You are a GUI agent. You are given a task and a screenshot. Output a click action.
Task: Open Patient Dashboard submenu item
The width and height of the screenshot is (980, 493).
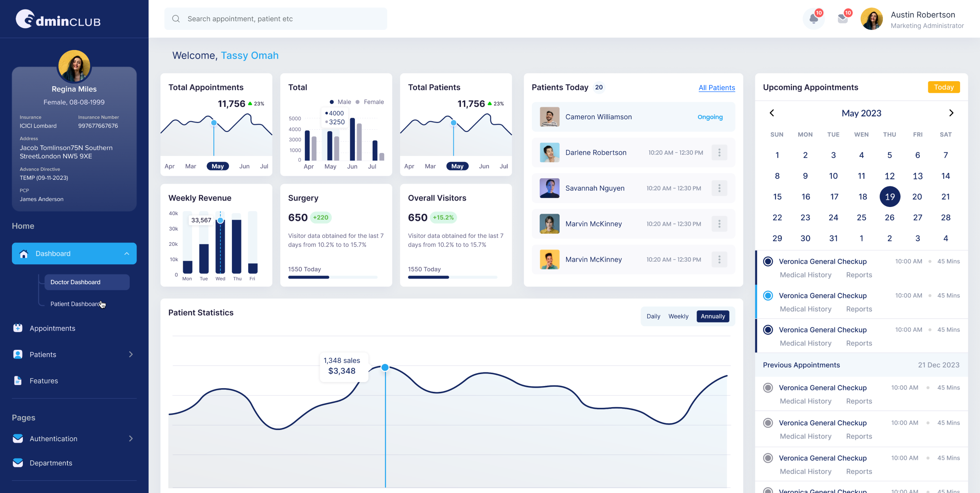(75, 303)
